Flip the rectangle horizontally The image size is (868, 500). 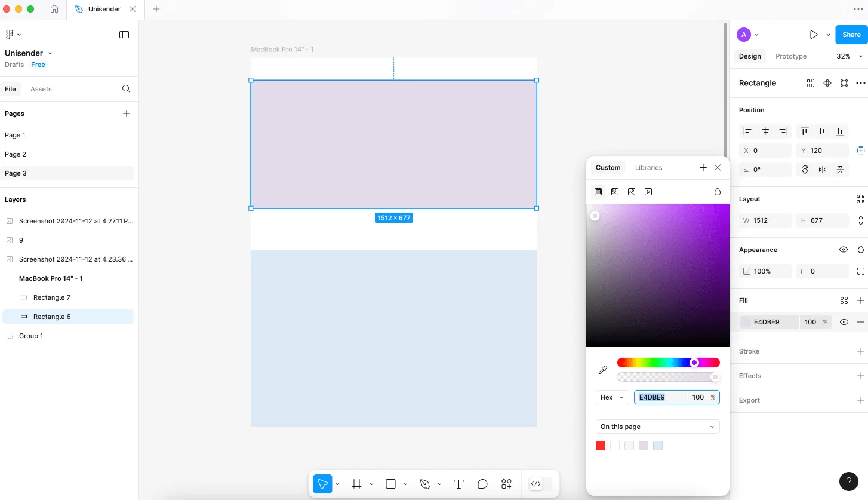coord(823,170)
